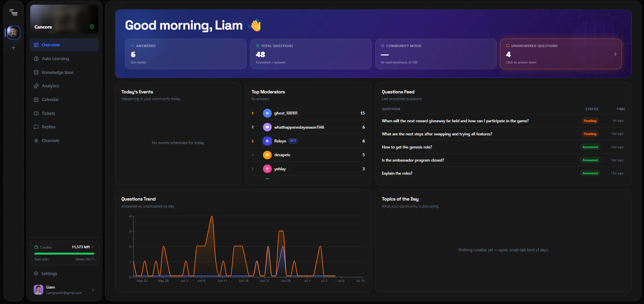Click the Replies chat bubble icon
The height and width of the screenshot is (304, 644).
pos(36,127)
